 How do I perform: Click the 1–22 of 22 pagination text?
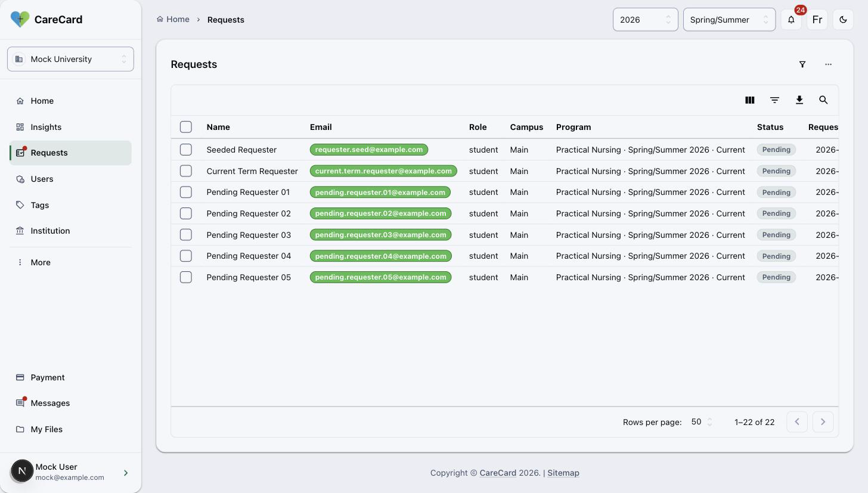click(755, 422)
